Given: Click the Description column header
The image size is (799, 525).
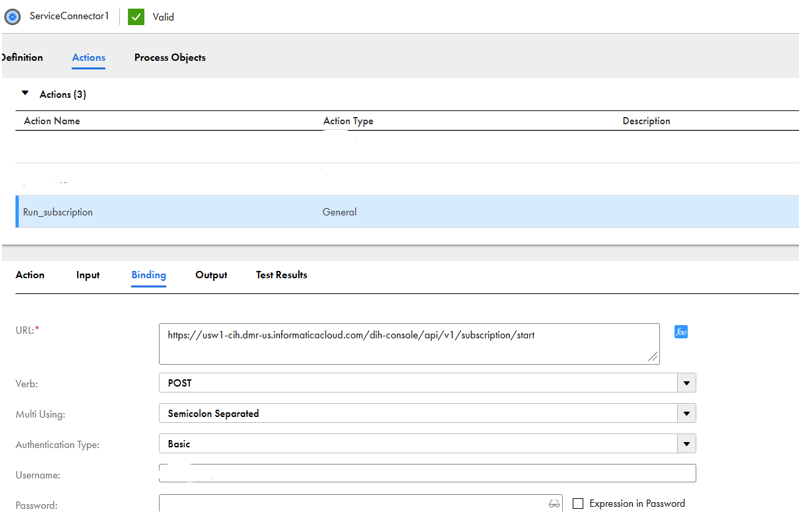Looking at the screenshot, I should [646, 121].
